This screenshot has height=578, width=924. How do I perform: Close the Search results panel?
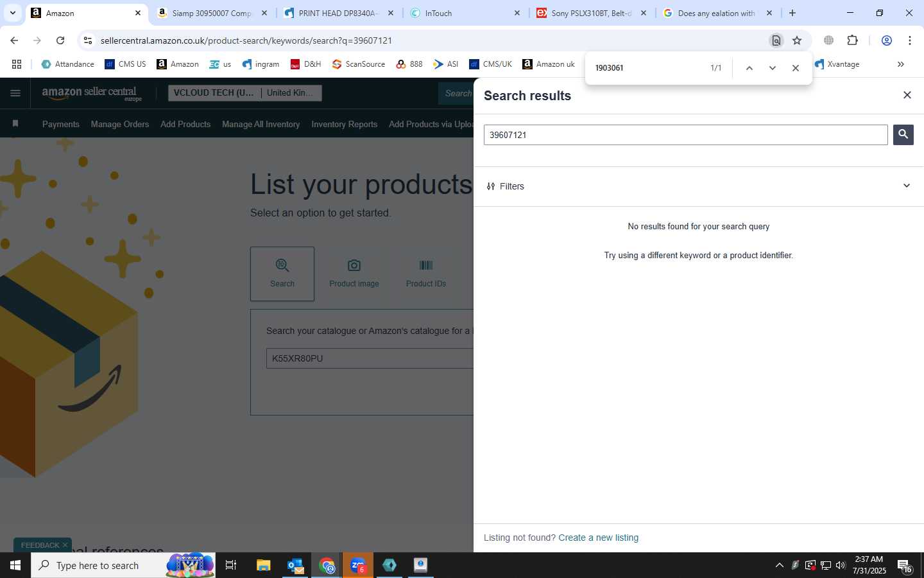pyautogui.click(x=907, y=95)
